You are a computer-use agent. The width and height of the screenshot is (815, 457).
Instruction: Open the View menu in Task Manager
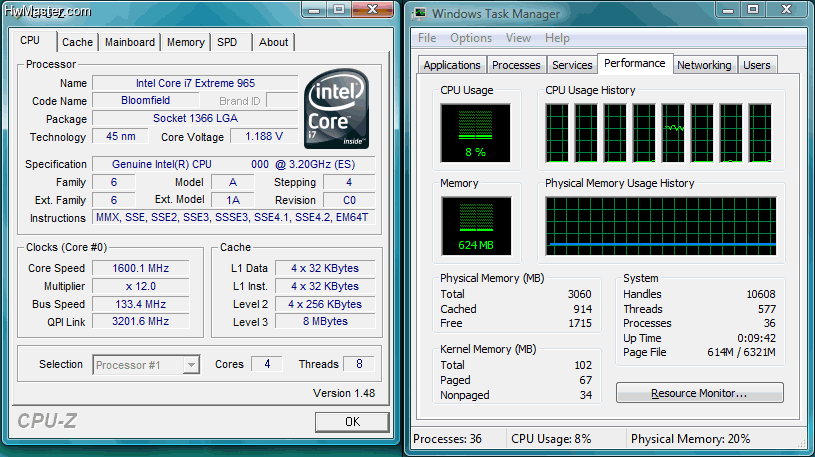click(x=518, y=38)
